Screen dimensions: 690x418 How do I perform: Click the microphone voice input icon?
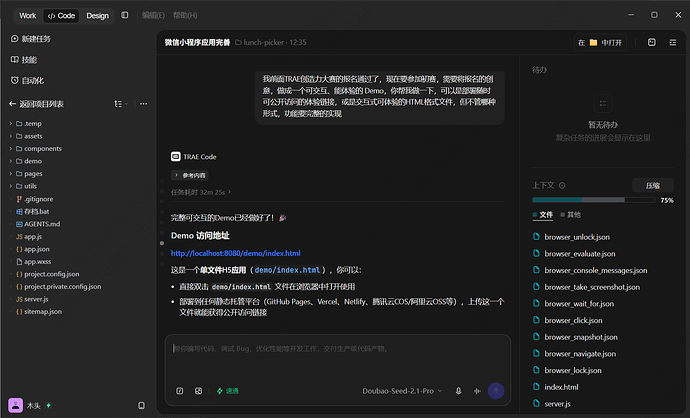[458, 391]
